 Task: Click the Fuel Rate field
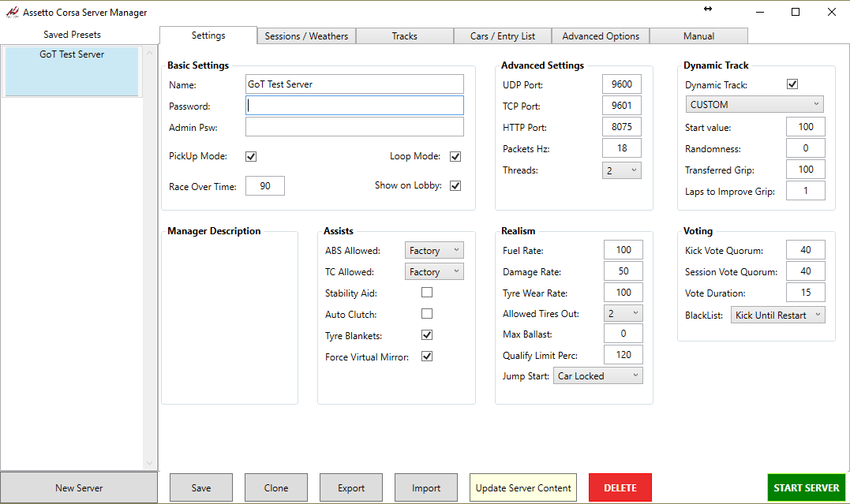(623, 250)
